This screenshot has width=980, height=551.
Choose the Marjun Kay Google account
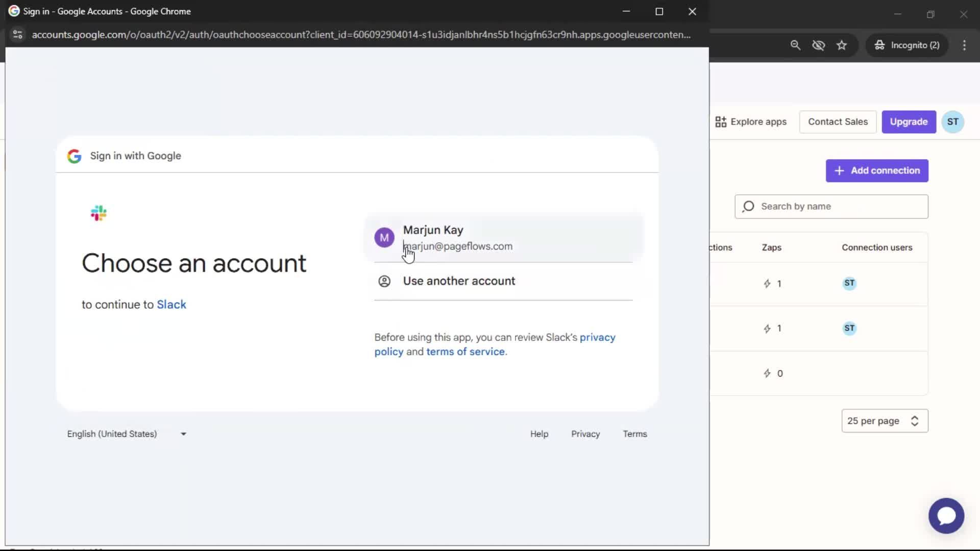click(504, 238)
